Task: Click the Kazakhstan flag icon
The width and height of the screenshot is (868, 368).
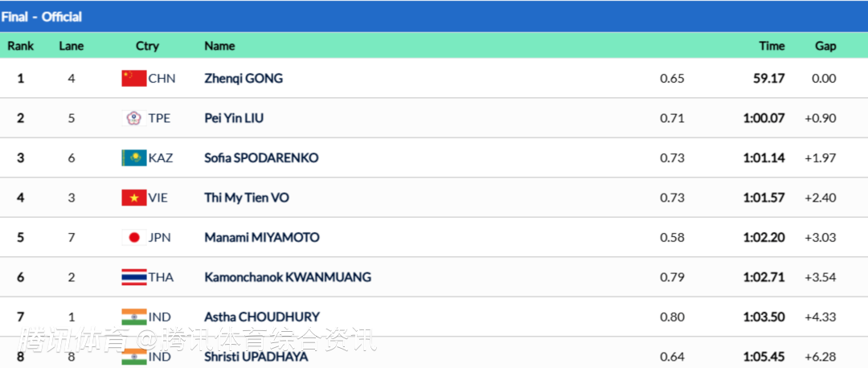Action: point(133,157)
